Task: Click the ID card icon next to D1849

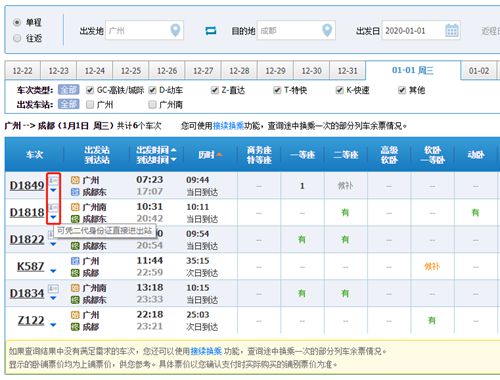Action: click(53, 181)
